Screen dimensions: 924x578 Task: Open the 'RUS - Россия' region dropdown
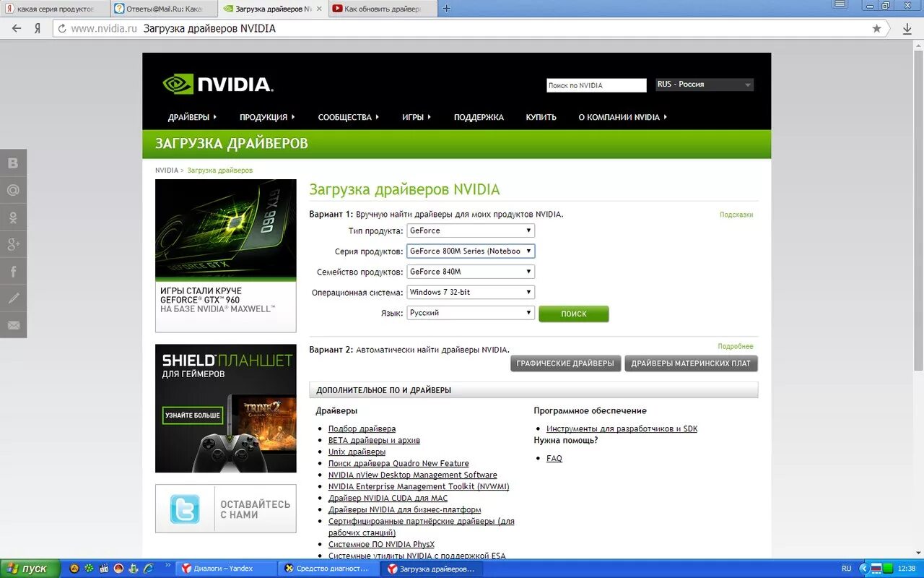pos(704,85)
